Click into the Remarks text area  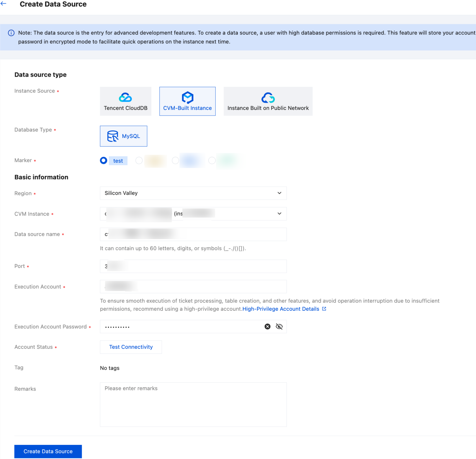(x=193, y=404)
